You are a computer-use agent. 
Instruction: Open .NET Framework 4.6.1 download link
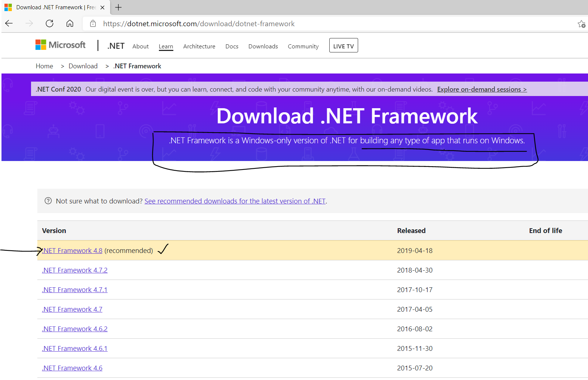[x=75, y=348]
